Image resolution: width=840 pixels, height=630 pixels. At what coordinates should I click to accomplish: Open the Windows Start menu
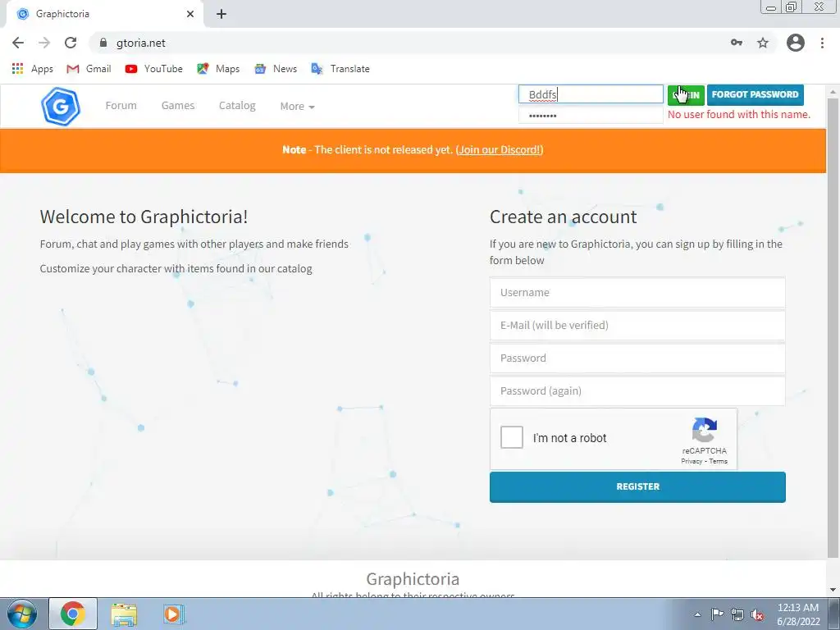pyautogui.click(x=22, y=614)
